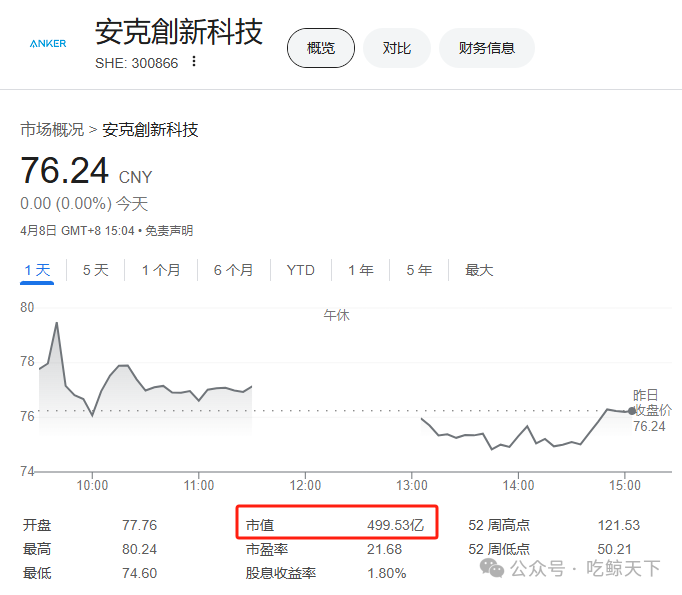Click the 开盘 label
Image resolution: width=682 pixels, height=595 pixels.
tap(37, 525)
